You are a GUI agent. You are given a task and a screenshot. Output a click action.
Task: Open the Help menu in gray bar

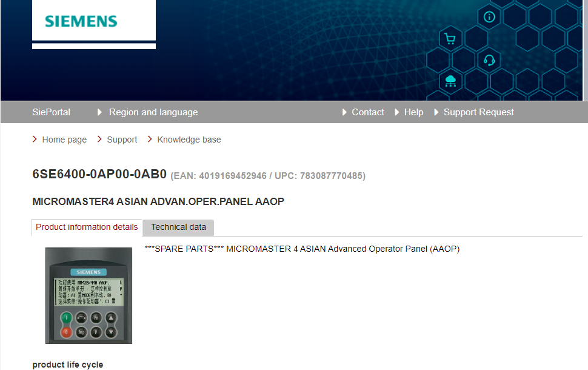(413, 112)
